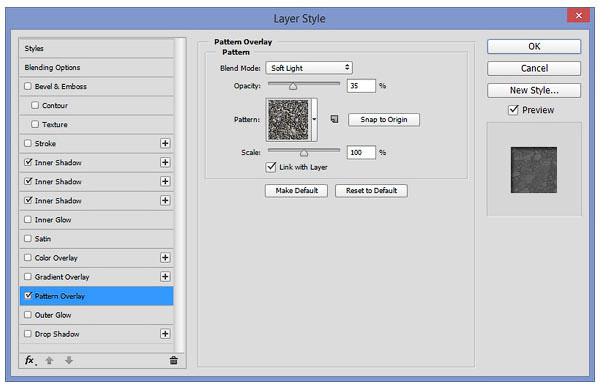
Task: Enable the Color Overlay checkbox
Action: (x=28, y=258)
